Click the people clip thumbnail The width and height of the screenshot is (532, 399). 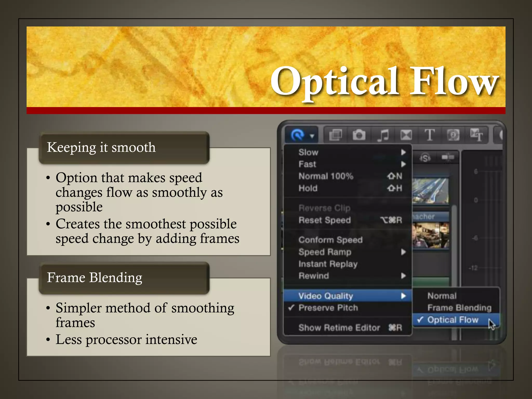coord(430,235)
